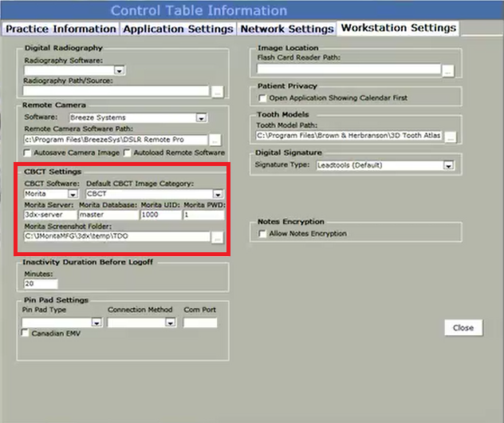This screenshot has width=504, height=423.
Task: Click browse button for Remote Camera Software Path
Action: click(x=215, y=140)
